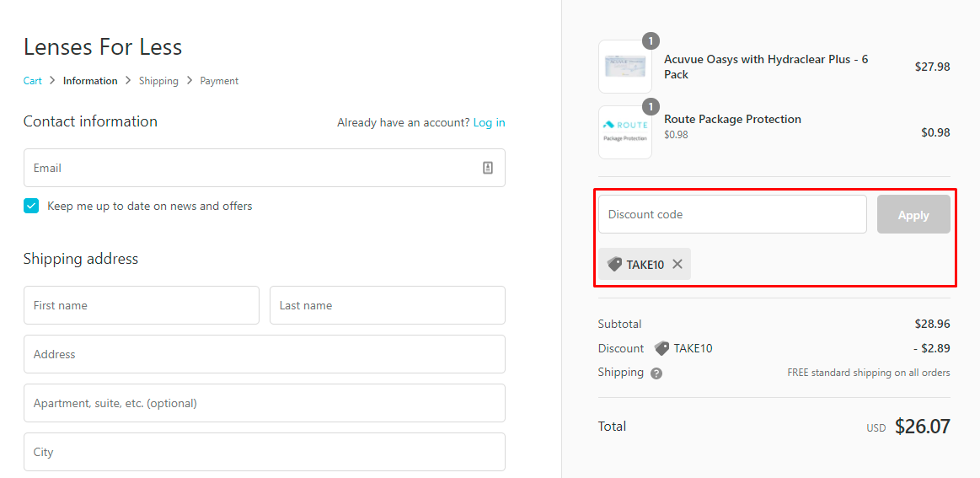Uncheck Keep me up to date checkbox
Image resolution: width=980 pixels, height=478 pixels.
pyautogui.click(x=31, y=206)
